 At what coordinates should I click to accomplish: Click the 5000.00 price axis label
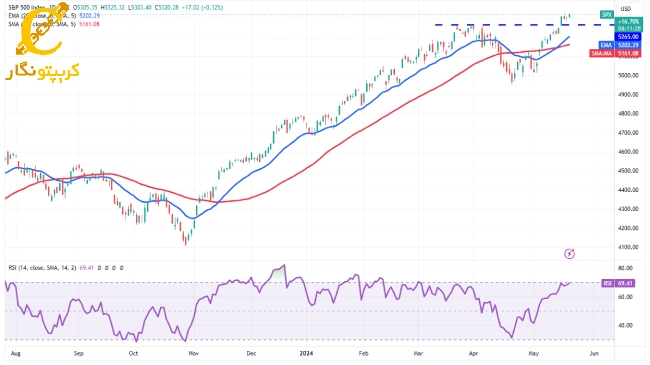628,75
